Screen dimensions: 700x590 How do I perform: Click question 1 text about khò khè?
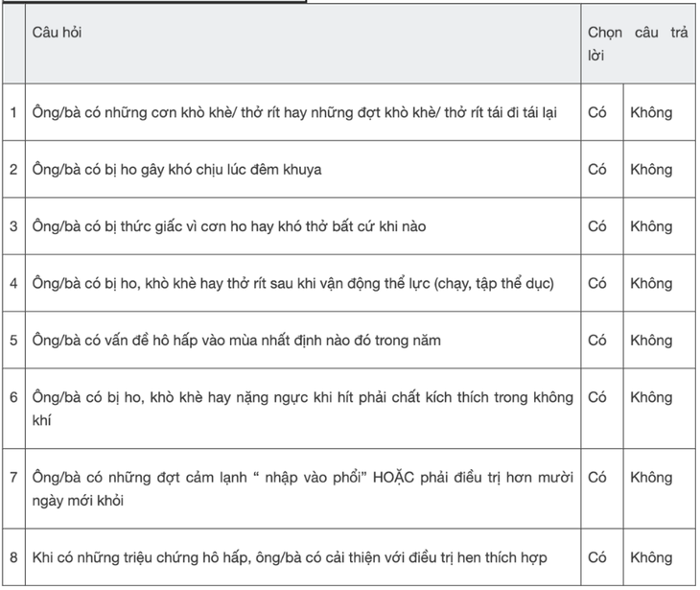[x=294, y=112]
